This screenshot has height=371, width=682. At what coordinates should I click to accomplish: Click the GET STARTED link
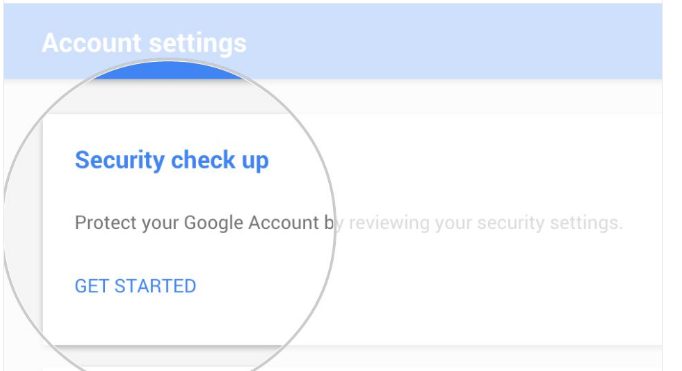coord(135,286)
